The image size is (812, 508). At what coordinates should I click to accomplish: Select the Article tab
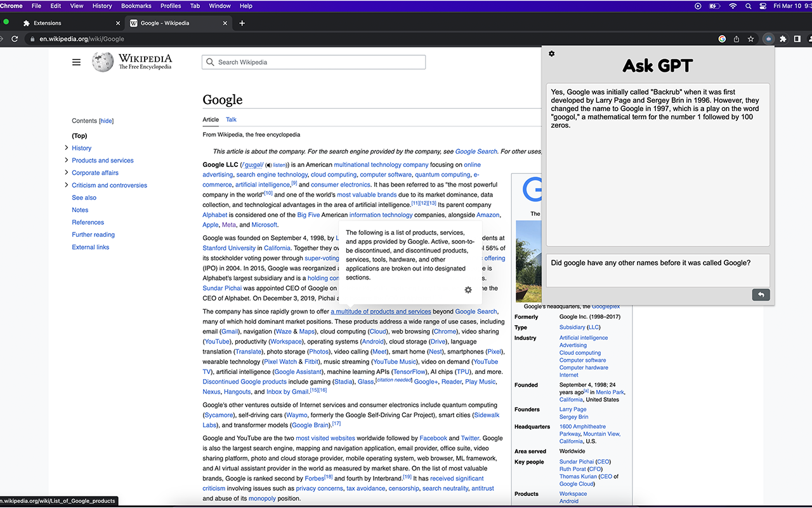tap(211, 119)
